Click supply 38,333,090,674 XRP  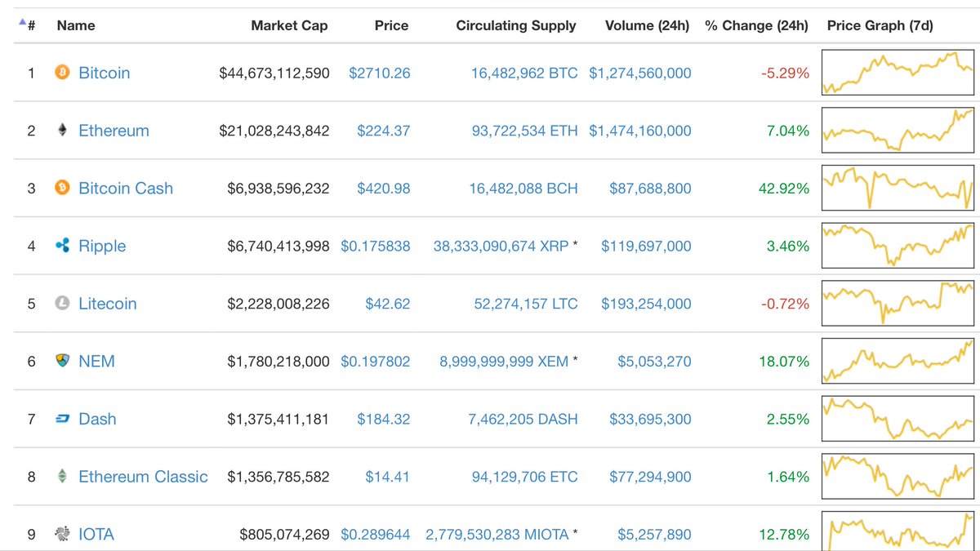pos(501,246)
